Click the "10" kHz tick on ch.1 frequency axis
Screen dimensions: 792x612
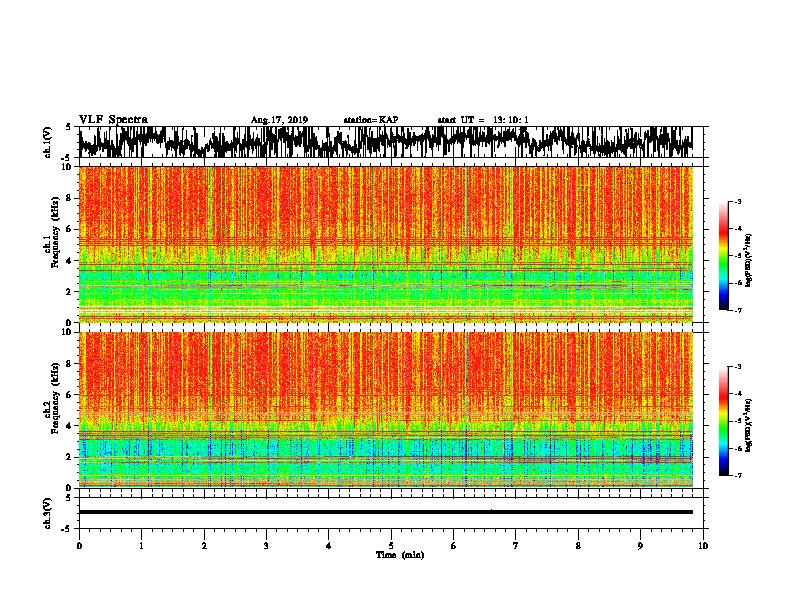[67, 167]
